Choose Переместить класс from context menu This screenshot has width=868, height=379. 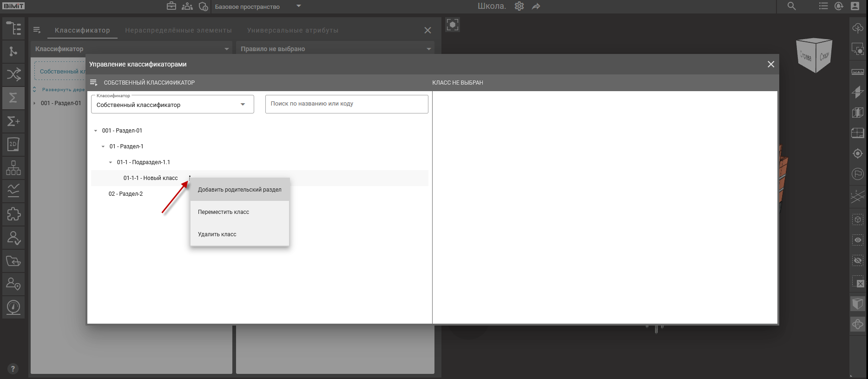(224, 212)
